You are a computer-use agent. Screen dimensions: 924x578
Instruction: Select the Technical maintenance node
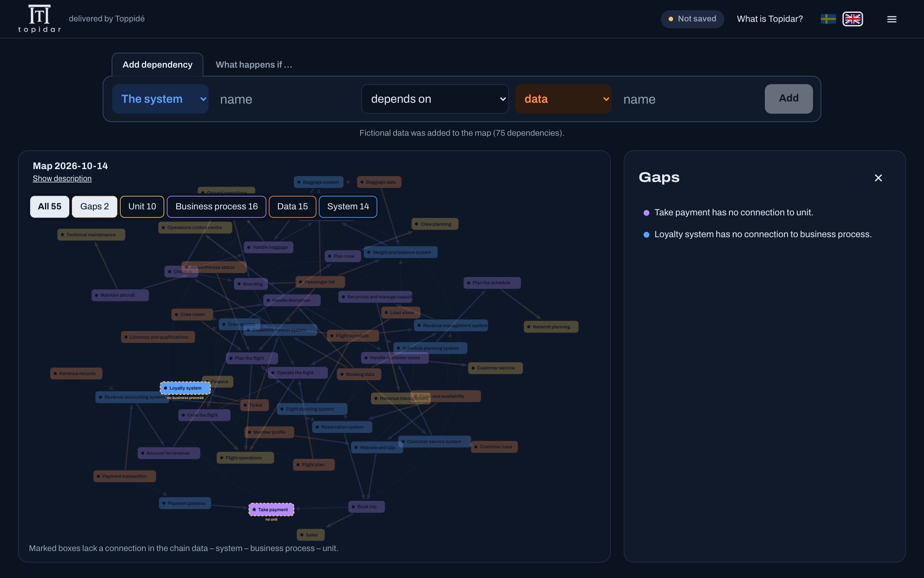pyautogui.click(x=91, y=235)
